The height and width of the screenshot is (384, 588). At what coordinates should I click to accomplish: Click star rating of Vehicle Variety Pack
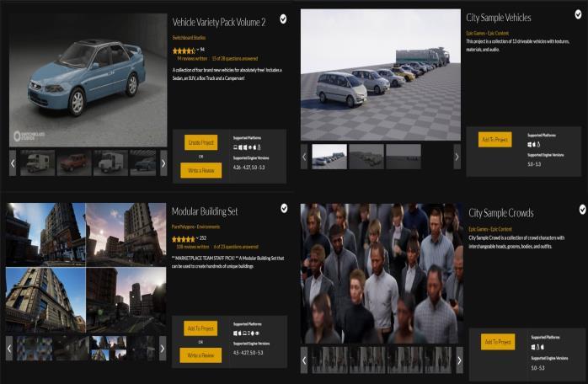pos(184,51)
